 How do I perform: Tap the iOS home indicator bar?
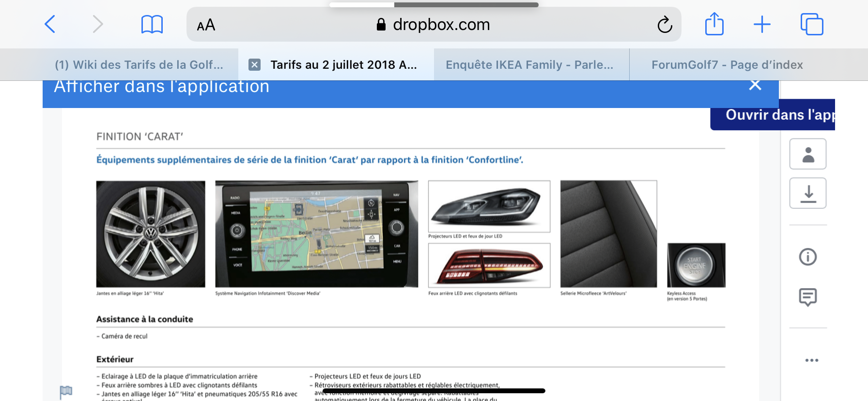click(434, 390)
